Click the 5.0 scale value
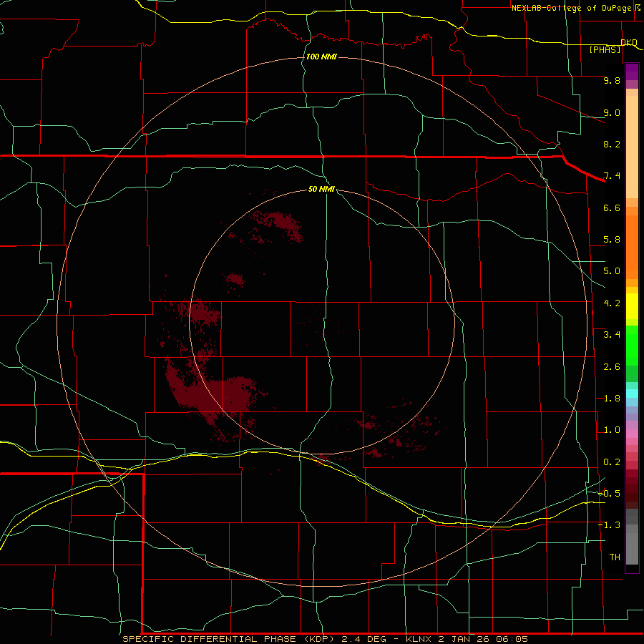This screenshot has height=644, width=644. tap(612, 271)
